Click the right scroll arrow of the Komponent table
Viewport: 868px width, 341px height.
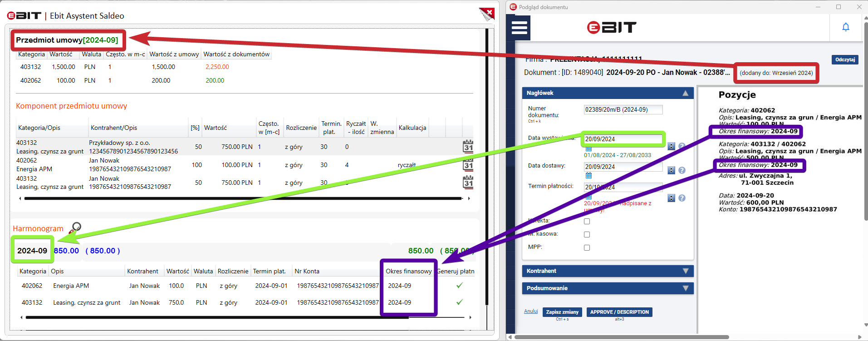[x=469, y=198]
